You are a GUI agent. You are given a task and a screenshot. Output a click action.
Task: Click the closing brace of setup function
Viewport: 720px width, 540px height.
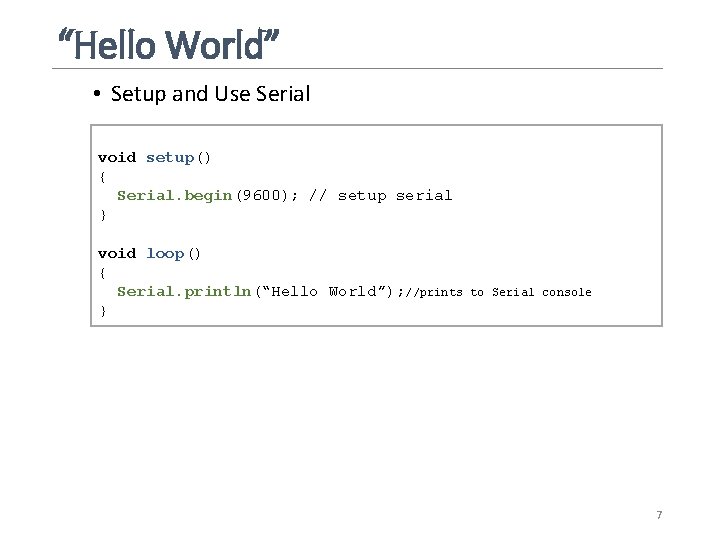[102, 215]
